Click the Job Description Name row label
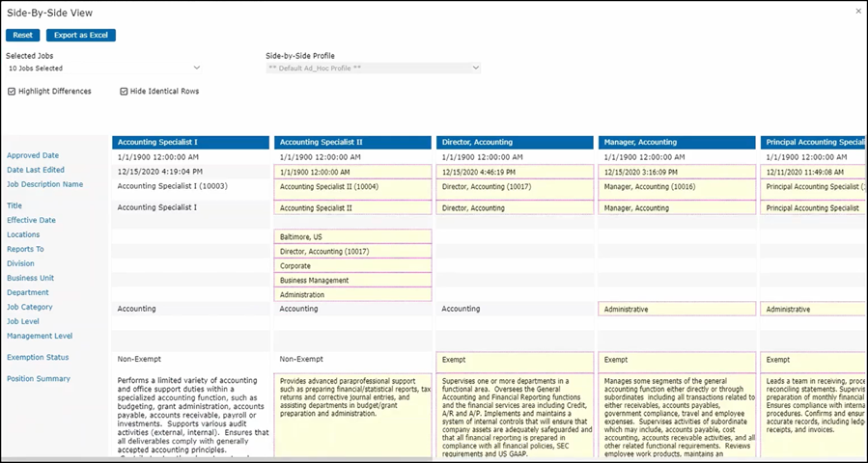 coord(45,184)
